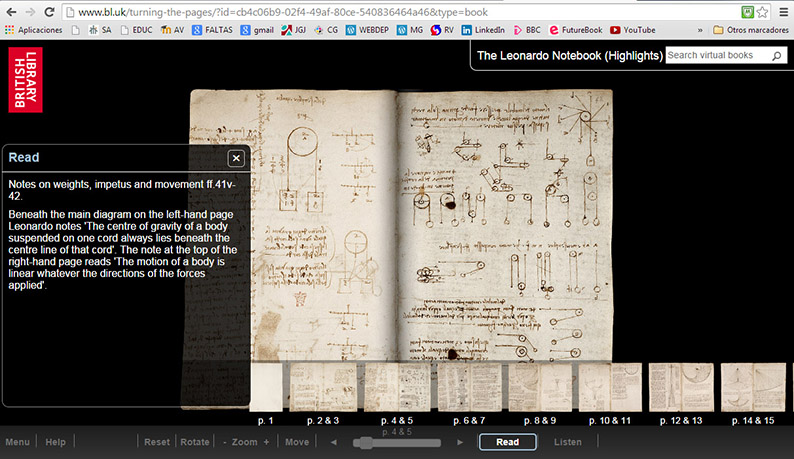Screen dimensions: 794x459
Task: Go back to the previous browser page
Action: point(11,12)
